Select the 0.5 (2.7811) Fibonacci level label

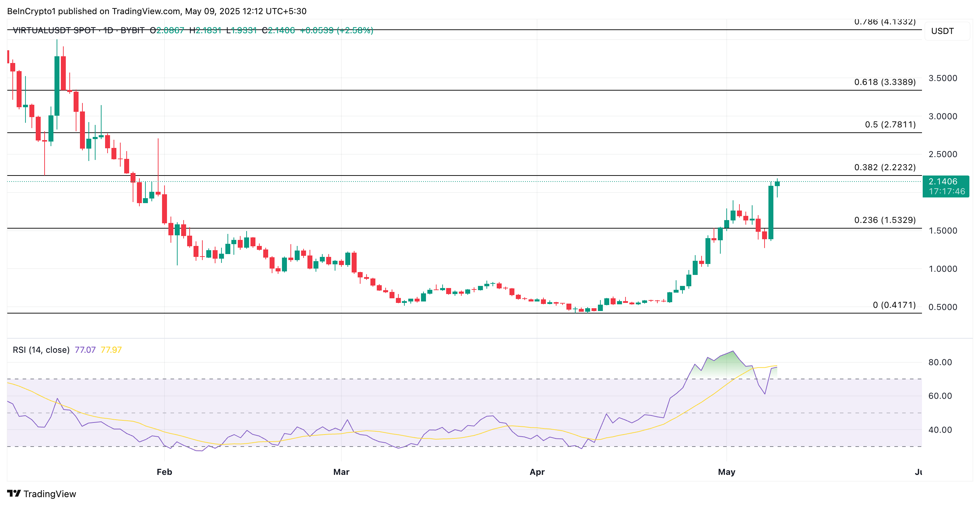pyautogui.click(x=890, y=125)
